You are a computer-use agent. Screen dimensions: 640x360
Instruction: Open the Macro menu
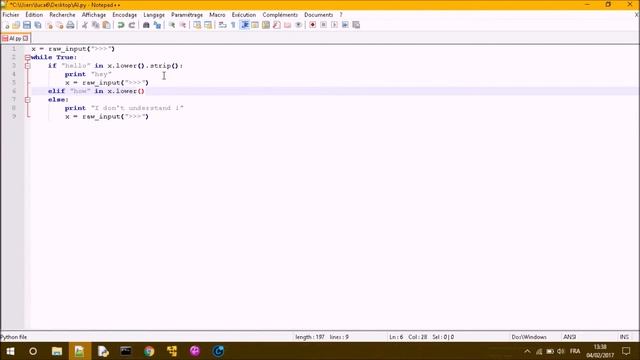coord(217,15)
